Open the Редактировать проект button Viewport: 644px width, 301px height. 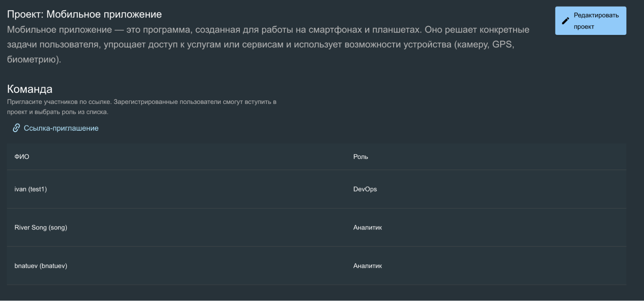tap(591, 21)
